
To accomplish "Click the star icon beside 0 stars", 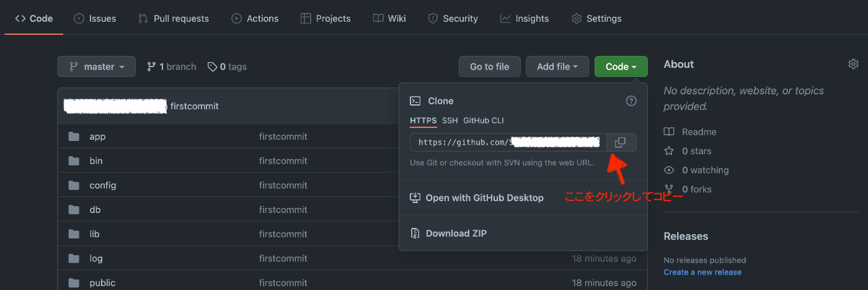I will (x=669, y=151).
